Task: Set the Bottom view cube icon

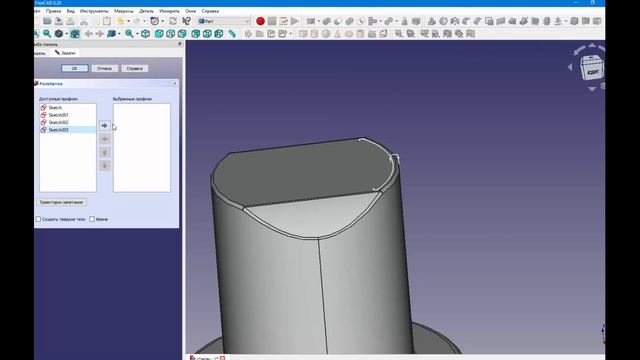Action: 207,34
